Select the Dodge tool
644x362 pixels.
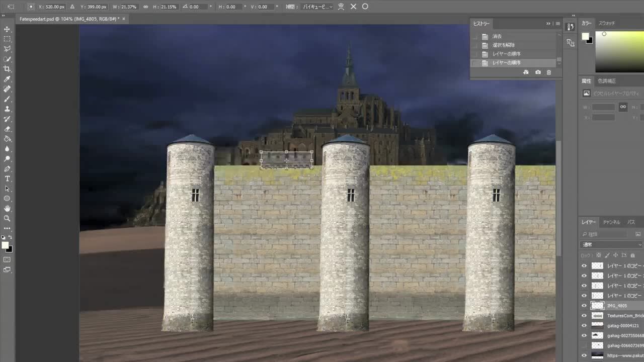click(7, 159)
